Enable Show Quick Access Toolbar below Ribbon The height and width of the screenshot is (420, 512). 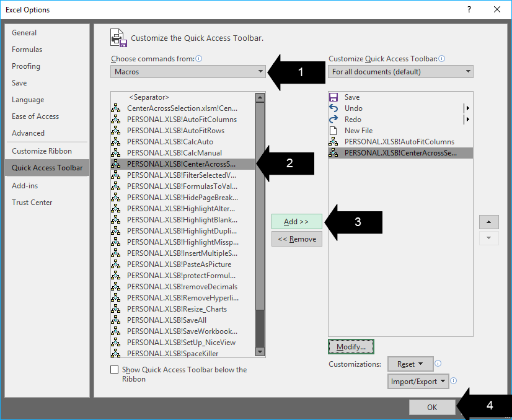114,369
